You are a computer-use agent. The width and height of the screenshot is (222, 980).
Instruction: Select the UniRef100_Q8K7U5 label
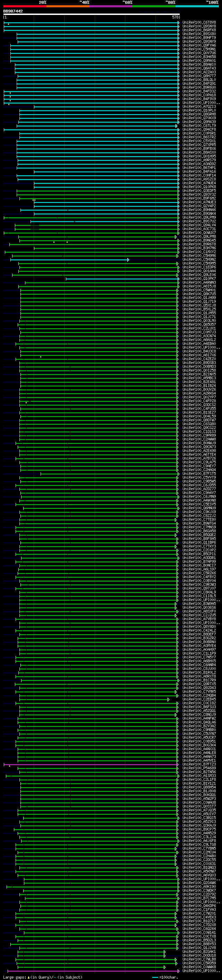pyautogui.click(x=199, y=294)
